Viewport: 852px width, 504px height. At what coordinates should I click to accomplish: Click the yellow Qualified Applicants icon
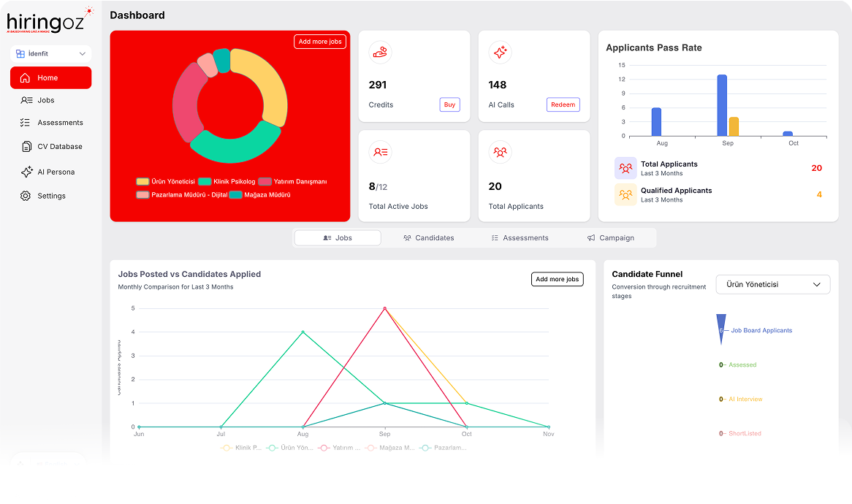pyautogui.click(x=625, y=194)
